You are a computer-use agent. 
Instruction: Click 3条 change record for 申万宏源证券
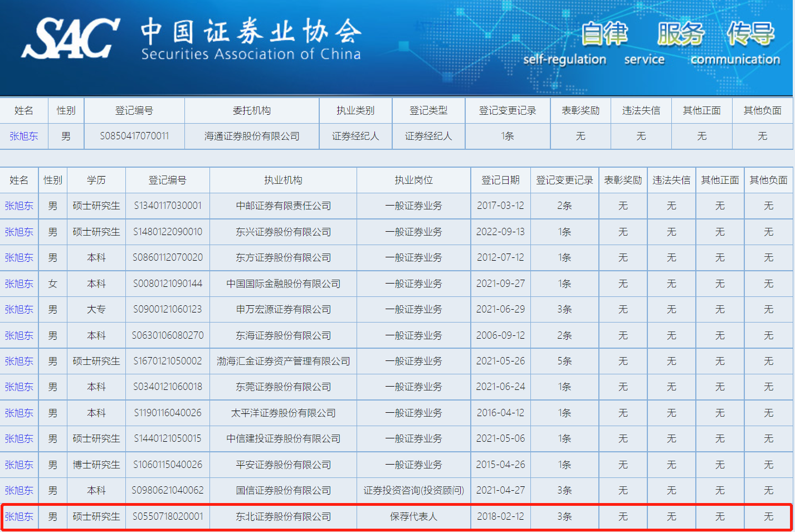tap(564, 309)
